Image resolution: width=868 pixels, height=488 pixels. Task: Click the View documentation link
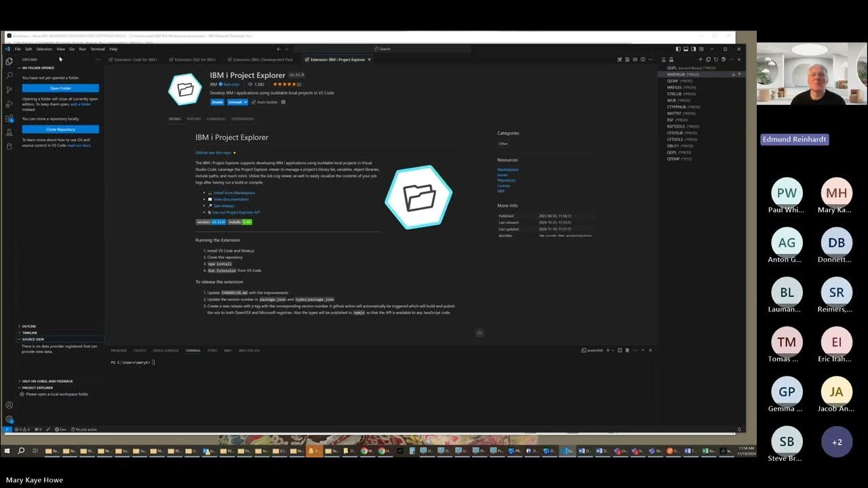point(231,199)
